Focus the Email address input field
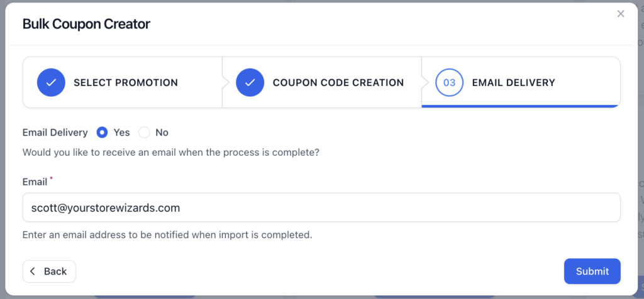This screenshot has width=644, height=299. 321,207
